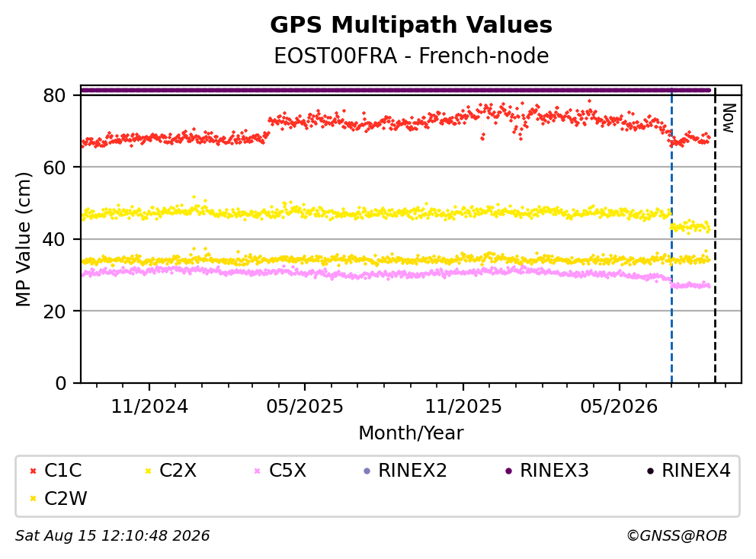
Task: Click the GPS Multipath Values title
Action: (x=412, y=25)
